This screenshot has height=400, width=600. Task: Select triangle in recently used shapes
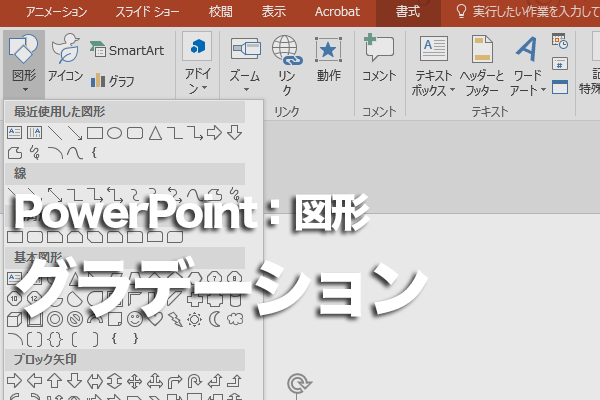tap(155, 133)
